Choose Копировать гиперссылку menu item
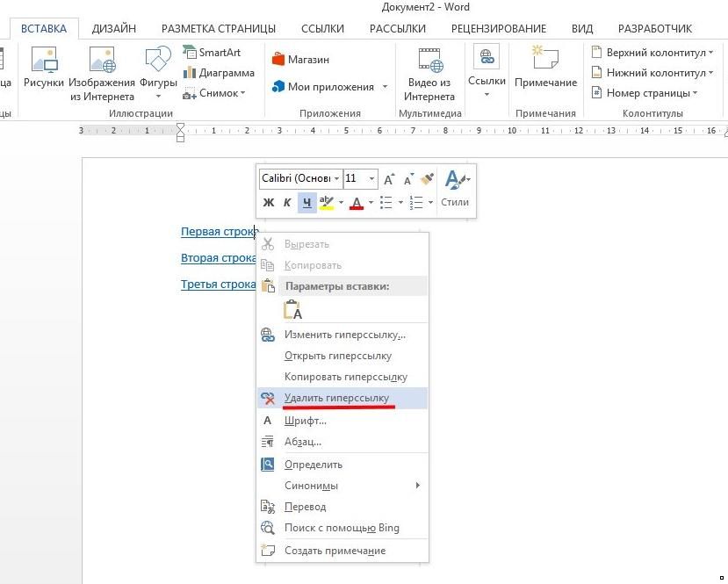The width and height of the screenshot is (728, 584). [342, 377]
